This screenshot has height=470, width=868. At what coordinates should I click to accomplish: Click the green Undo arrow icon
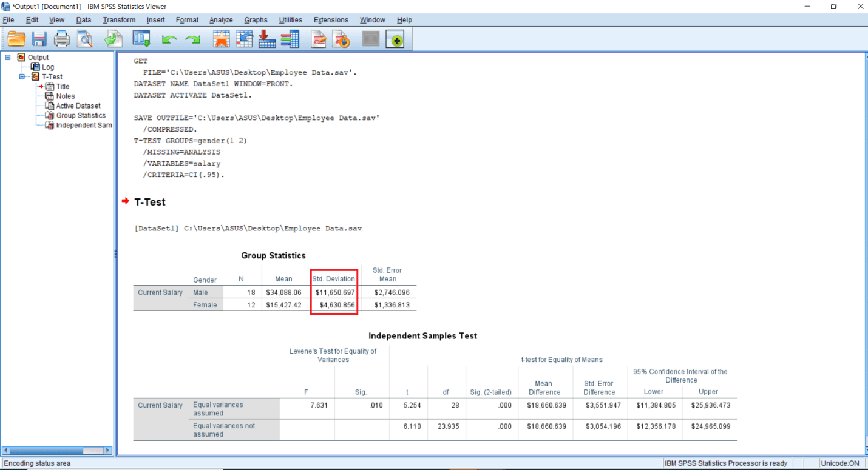tap(169, 40)
